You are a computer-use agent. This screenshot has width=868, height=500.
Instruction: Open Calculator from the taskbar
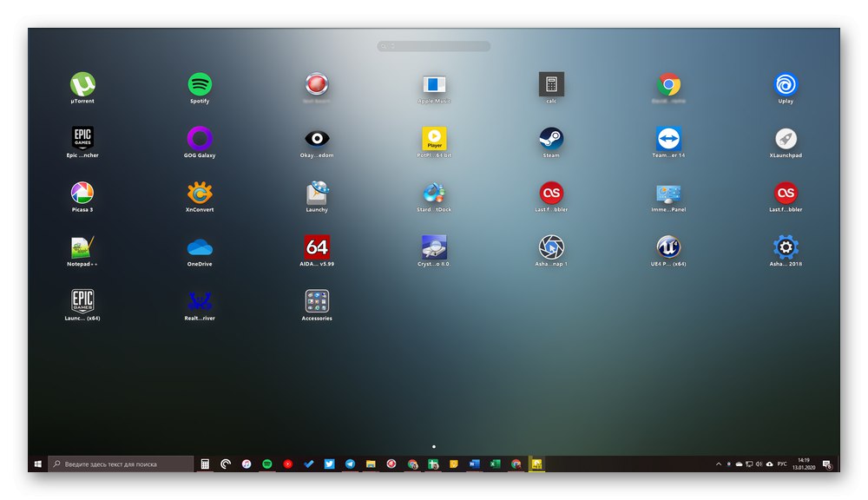[x=205, y=464]
